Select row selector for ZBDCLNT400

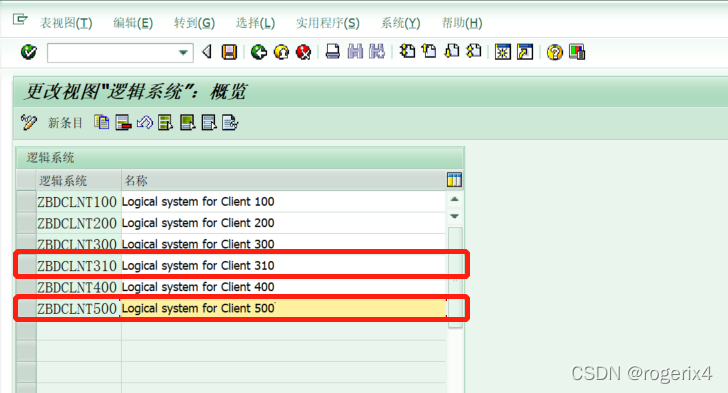26,287
